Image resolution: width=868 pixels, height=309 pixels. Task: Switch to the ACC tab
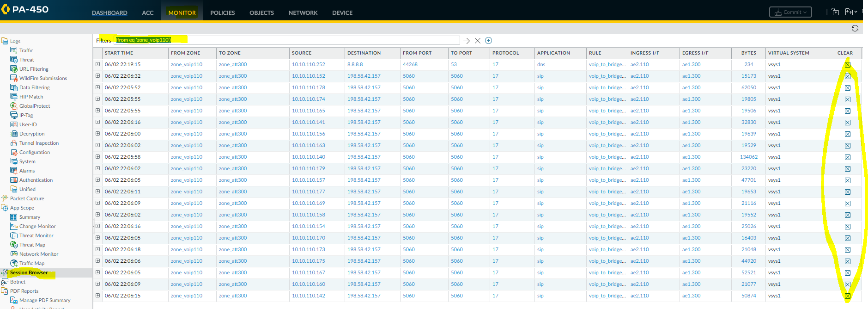(148, 13)
